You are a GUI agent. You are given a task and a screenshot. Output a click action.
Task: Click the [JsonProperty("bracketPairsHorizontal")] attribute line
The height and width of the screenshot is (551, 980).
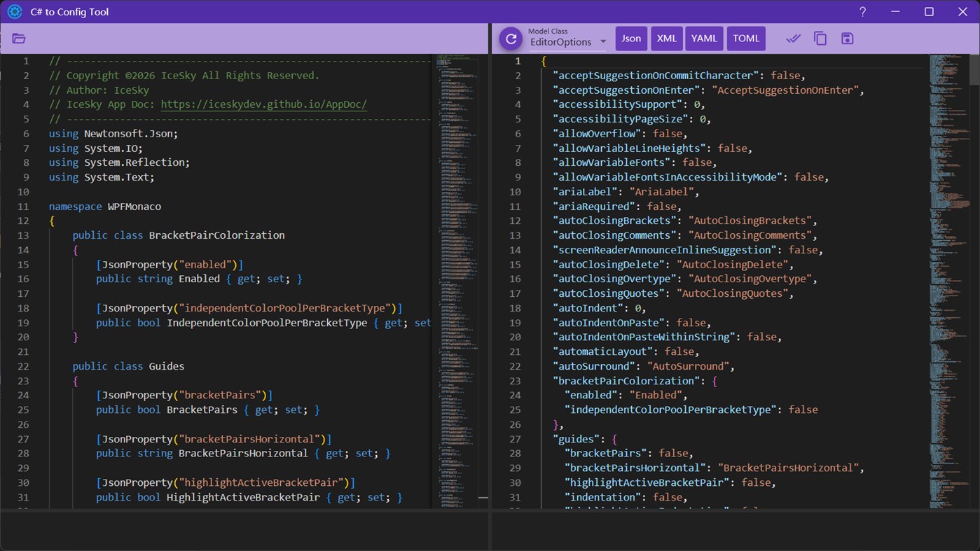[214, 439]
